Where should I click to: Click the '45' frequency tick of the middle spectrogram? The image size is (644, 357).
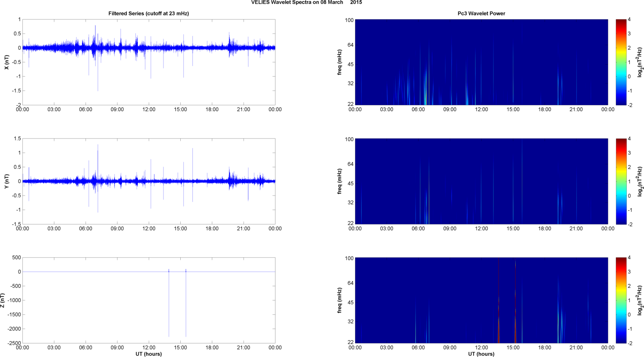click(351, 183)
